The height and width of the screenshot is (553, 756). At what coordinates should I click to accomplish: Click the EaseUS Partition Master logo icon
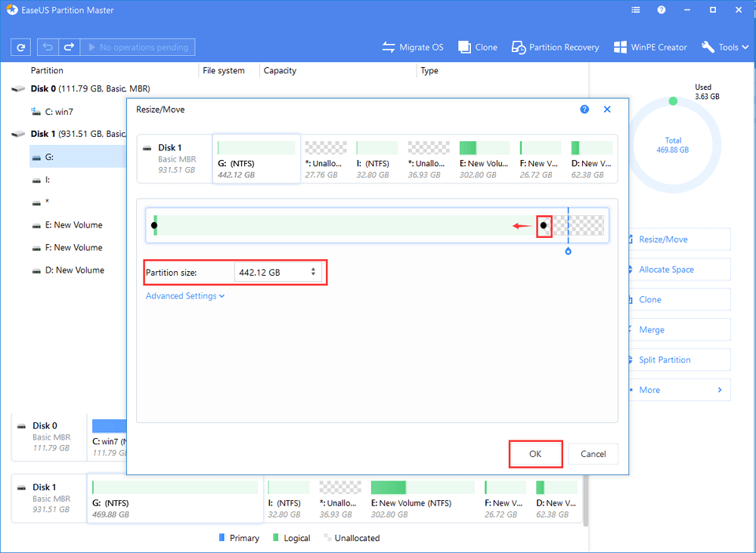pyautogui.click(x=12, y=10)
